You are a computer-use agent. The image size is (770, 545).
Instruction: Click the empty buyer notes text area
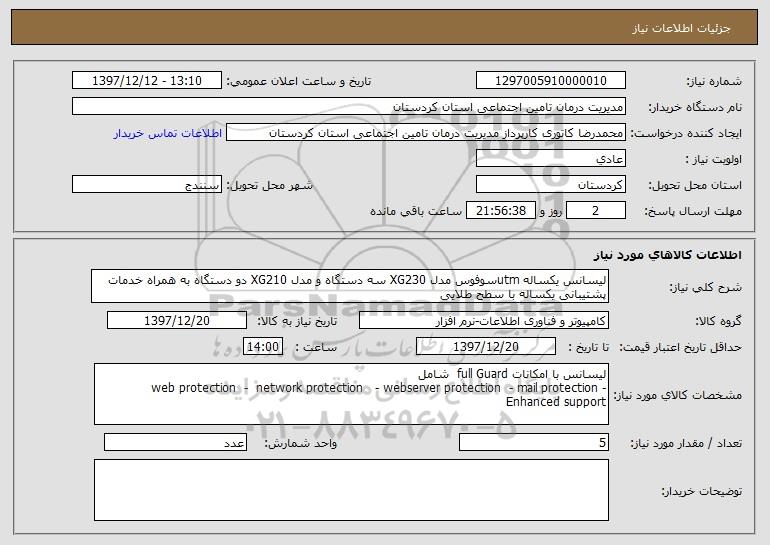[351, 490]
